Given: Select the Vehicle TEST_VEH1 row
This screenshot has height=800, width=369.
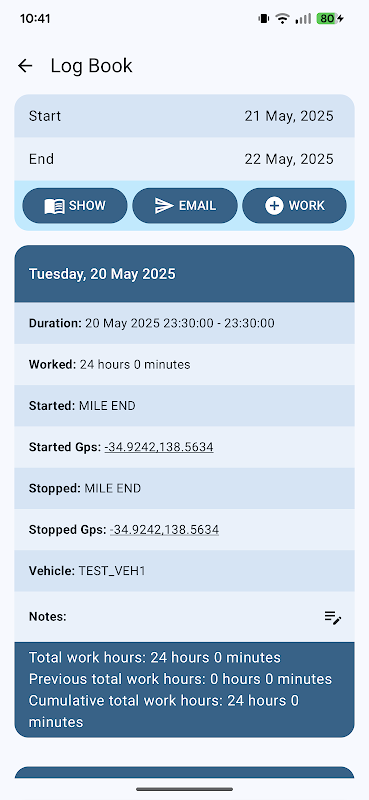Looking at the screenshot, I should tap(184, 571).
